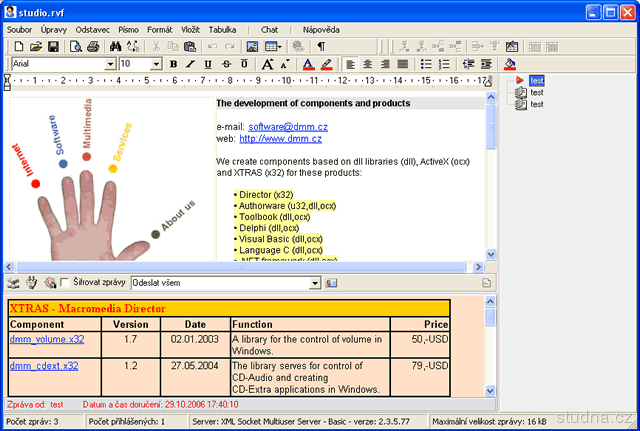The image size is (640, 431).
Task: Select the first test user in list
Action: (x=537, y=81)
